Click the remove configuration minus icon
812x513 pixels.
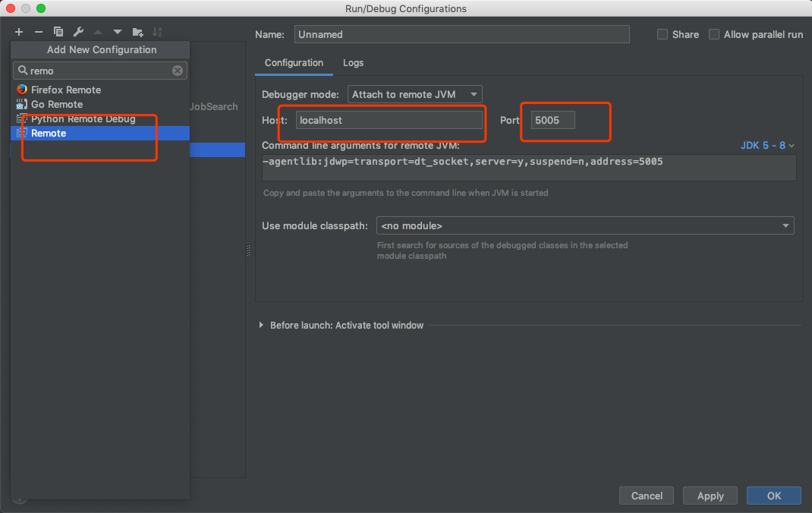tap(38, 32)
